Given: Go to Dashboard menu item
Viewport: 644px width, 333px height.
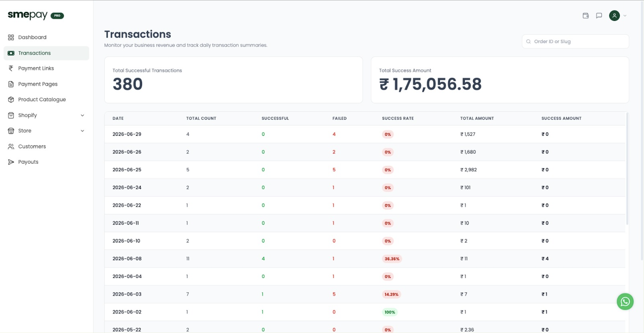Looking at the screenshot, I should pos(46,37).
